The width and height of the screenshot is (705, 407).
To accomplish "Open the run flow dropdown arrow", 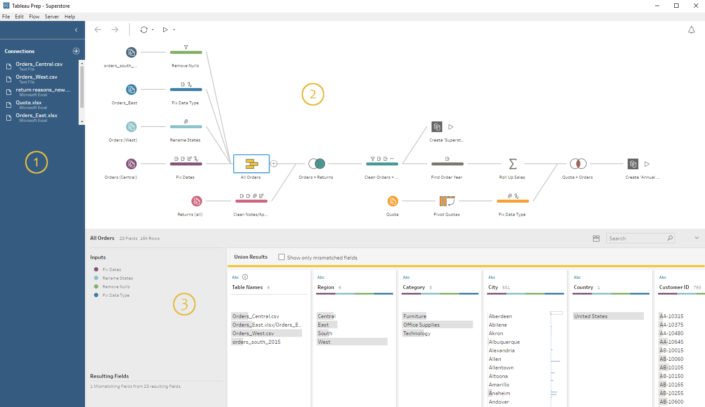I will pos(174,30).
